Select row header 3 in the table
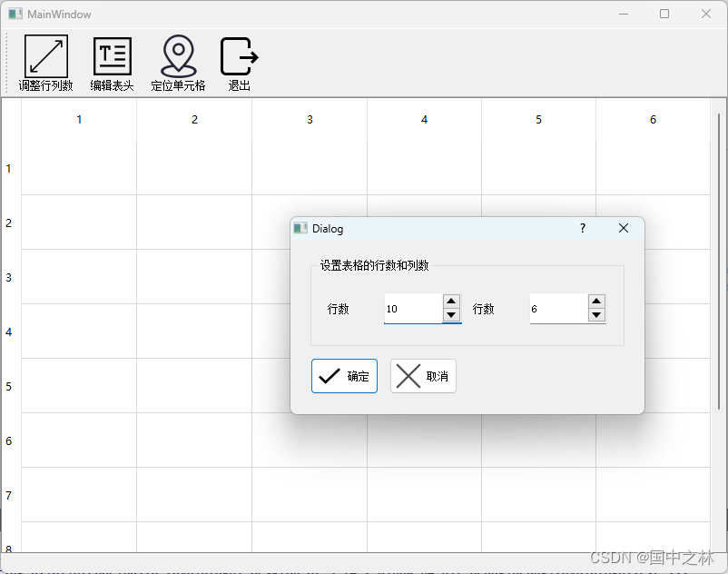728x574 pixels. point(11,277)
